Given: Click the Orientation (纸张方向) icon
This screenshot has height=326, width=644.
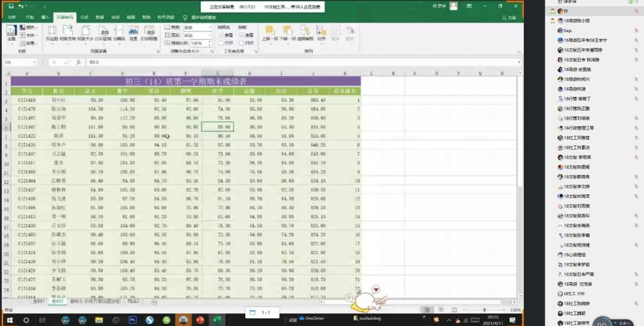Looking at the screenshot, I should 67,32.
